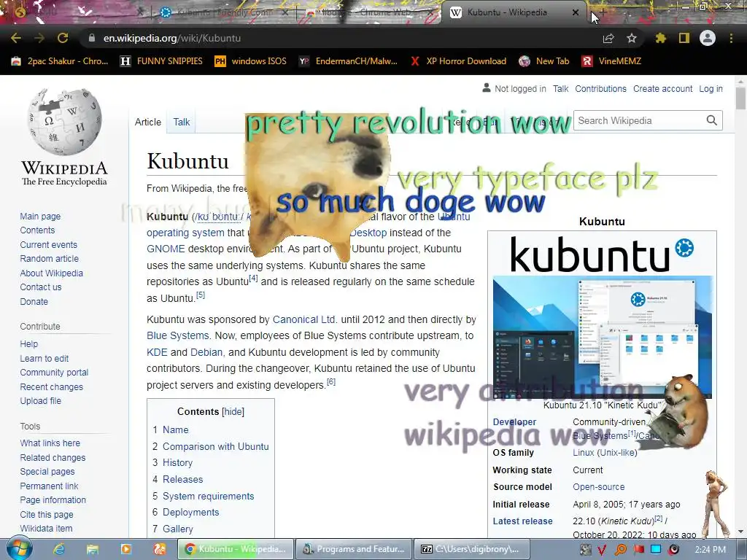
Task: Open the VineMEMZ bookmark
Action: click(x=612, y=61)
